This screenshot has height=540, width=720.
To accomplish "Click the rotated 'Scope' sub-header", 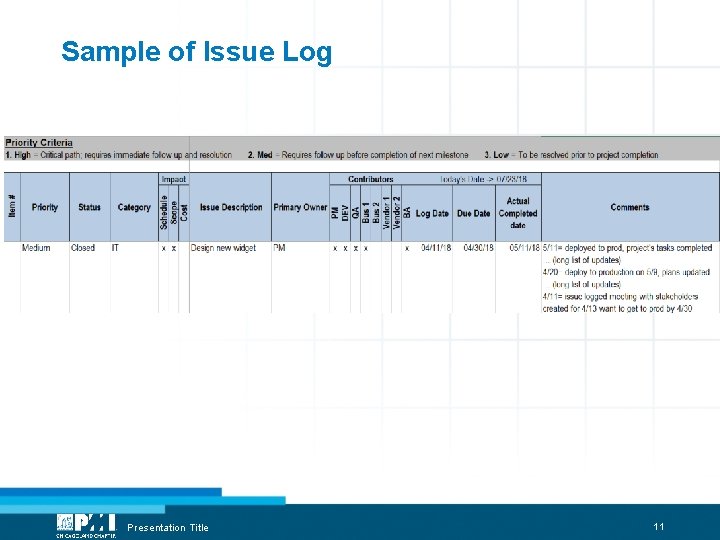I will click(174, 213).
